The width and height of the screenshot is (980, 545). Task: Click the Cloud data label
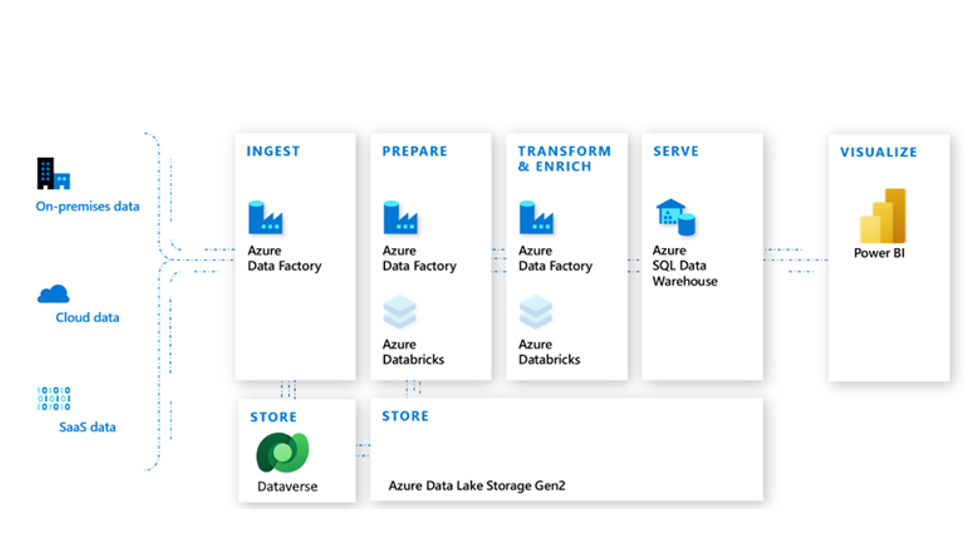tap(88, 317)
